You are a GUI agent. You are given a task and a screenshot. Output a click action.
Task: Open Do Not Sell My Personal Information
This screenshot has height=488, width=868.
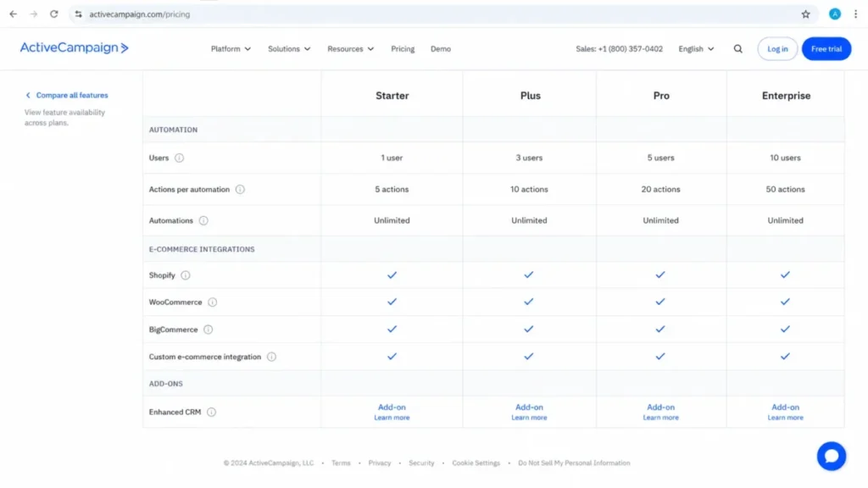click(x=574, y=463)
